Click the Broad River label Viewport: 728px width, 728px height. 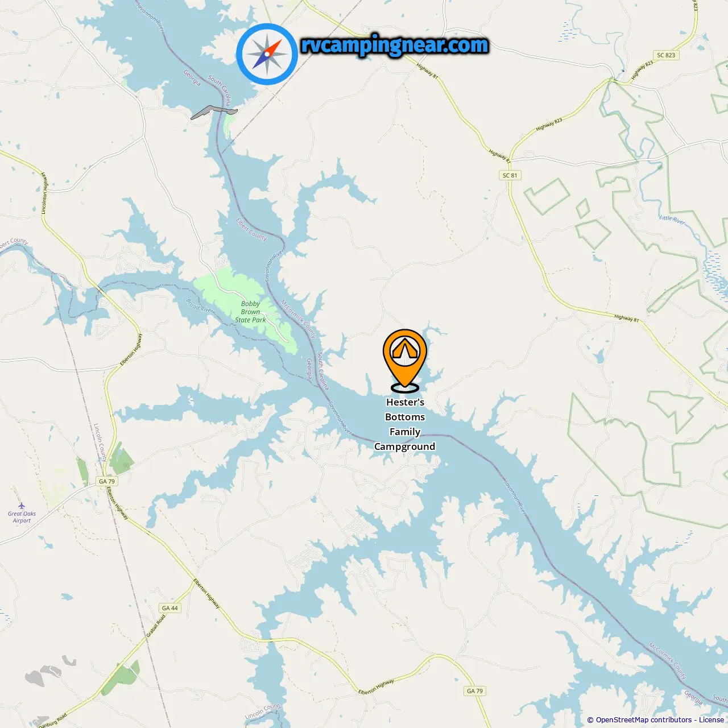(199, 305)
